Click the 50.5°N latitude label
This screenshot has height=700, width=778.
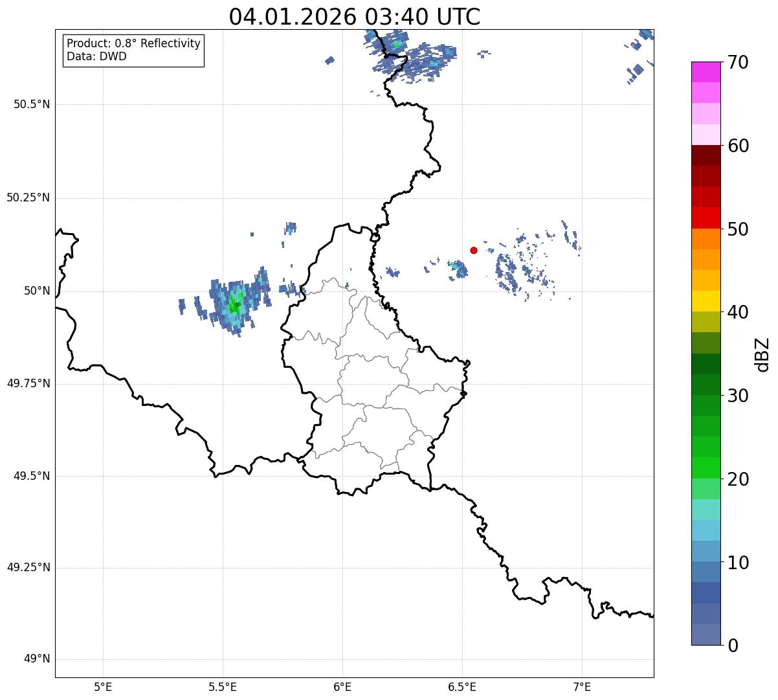31,104
